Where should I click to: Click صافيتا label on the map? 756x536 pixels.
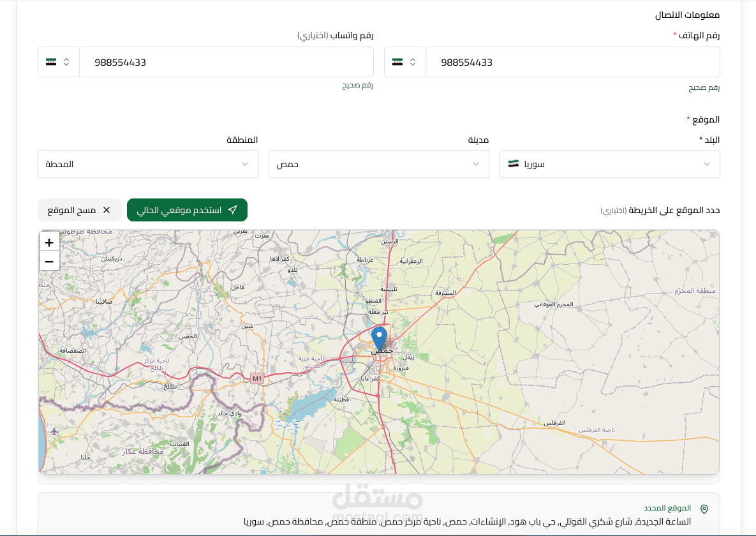click(103, 302)
